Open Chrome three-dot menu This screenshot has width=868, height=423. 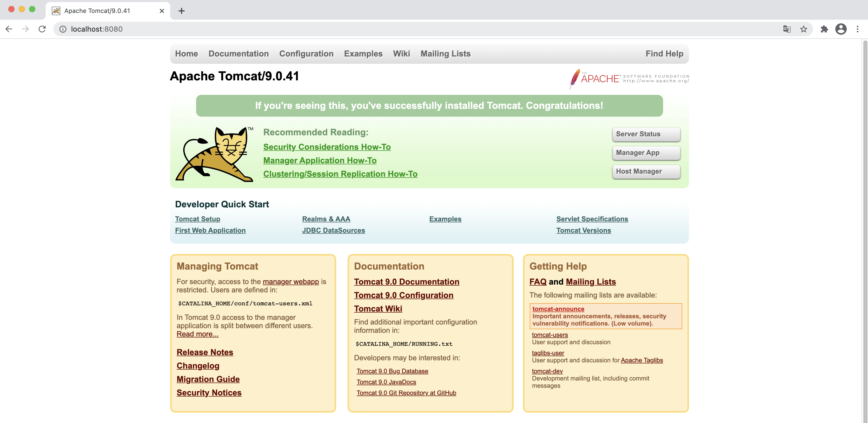(858, 29)
